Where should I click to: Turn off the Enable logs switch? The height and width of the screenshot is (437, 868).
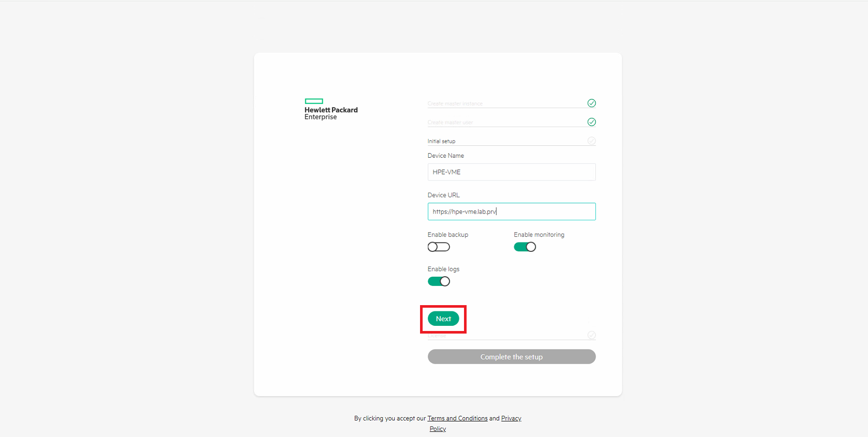click(439, 281)
